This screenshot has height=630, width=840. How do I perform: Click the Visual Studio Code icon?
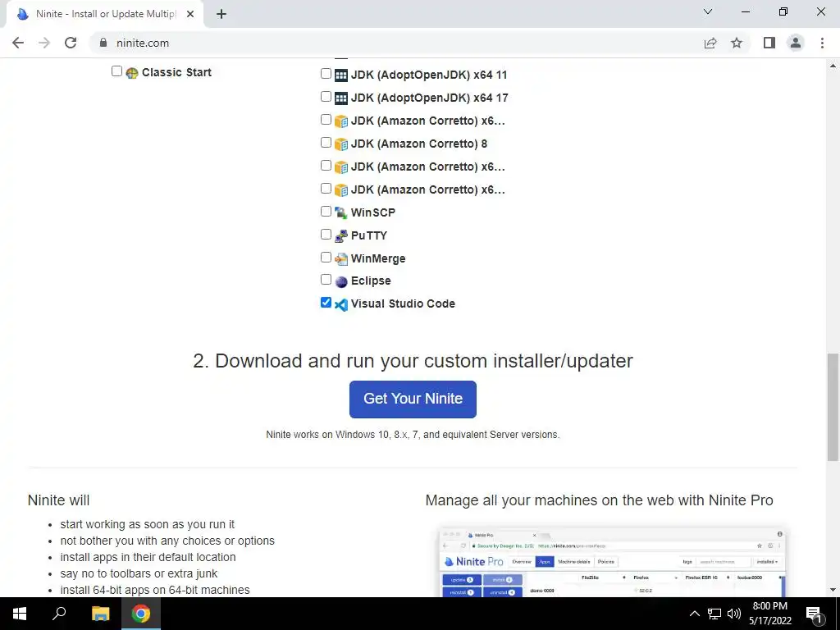[x=341, y=304]
